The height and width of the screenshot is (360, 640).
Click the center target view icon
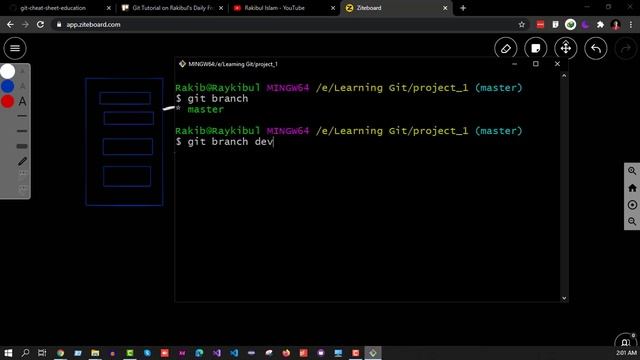[632, 205]
